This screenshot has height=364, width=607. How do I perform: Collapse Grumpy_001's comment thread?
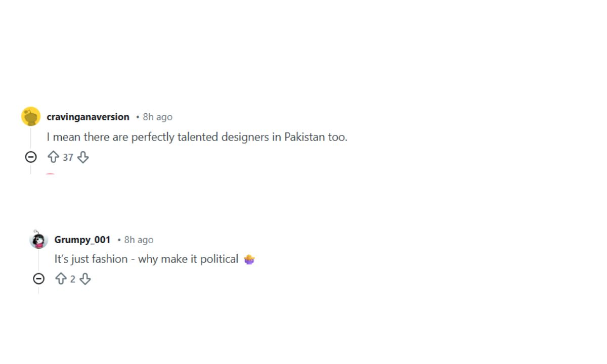(x=39, y=279)
